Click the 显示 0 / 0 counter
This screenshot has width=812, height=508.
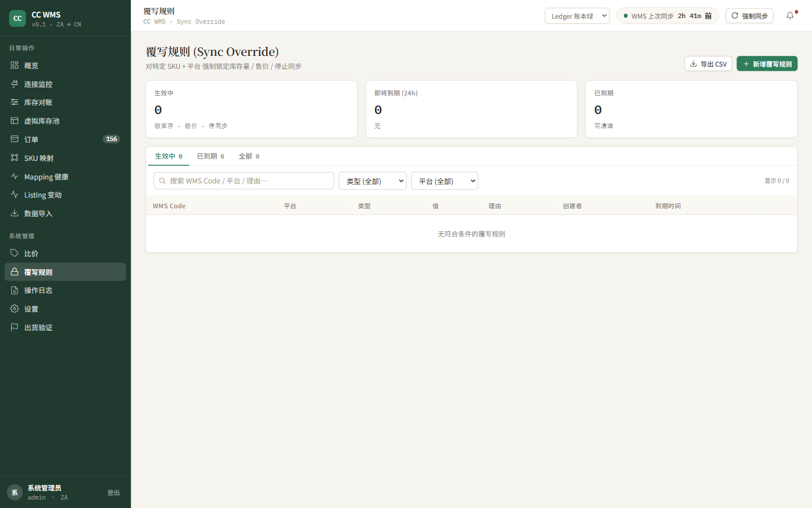(776, 181)
